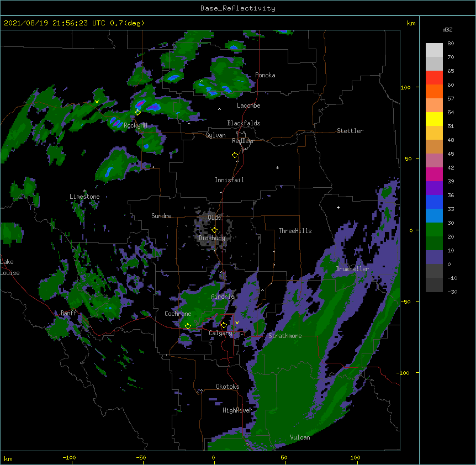Viewport: 476px width, 465px height.
Task: Click the blue 36 dBZ legend swatch
Action: pos(434,202)
